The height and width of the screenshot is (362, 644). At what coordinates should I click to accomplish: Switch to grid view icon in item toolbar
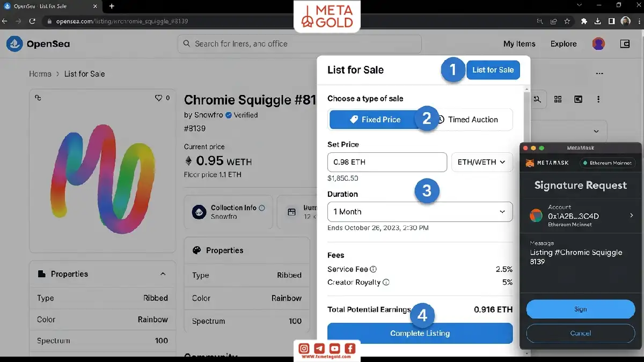pos(558,99)
